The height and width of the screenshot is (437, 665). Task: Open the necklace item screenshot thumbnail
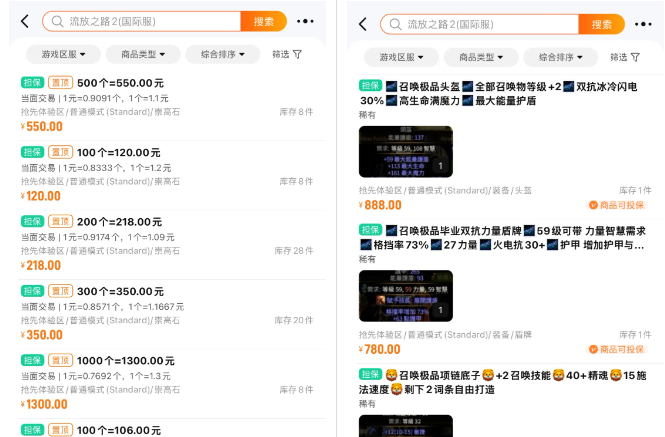click(x=405, y=426)
